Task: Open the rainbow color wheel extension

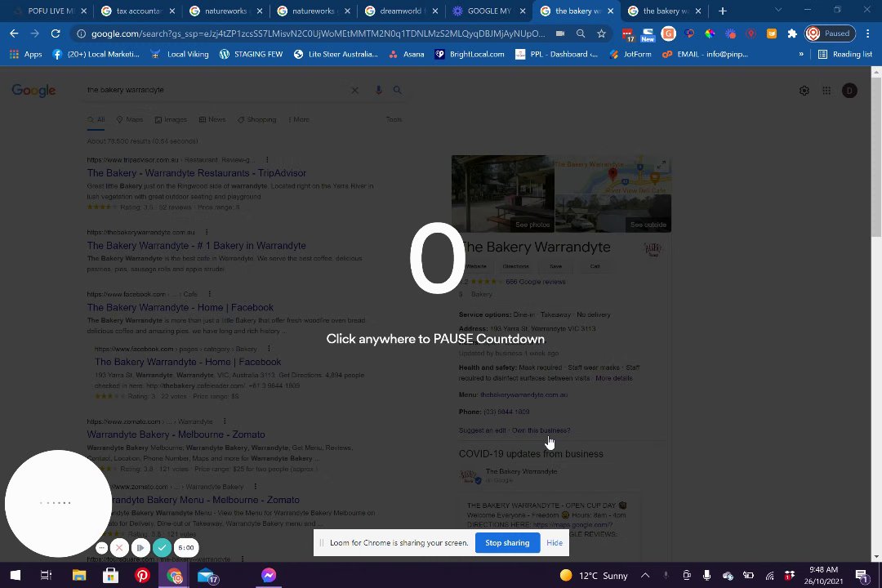Action: click(710, 33)
